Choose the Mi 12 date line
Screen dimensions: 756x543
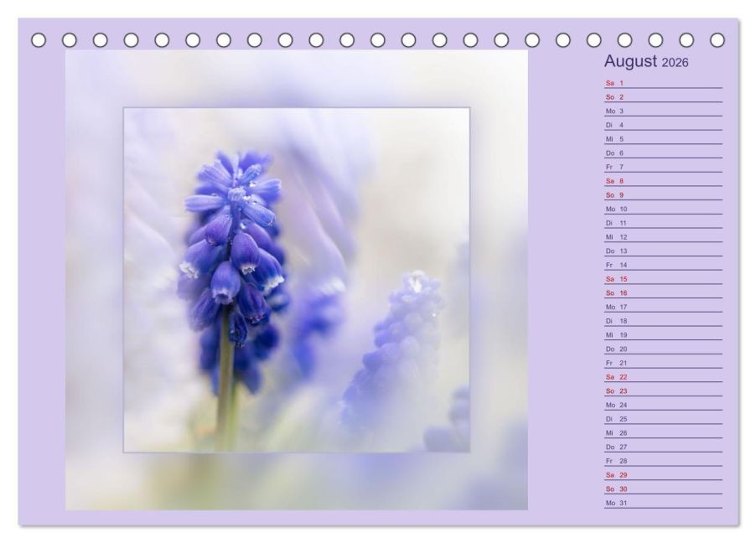point(662,237)
